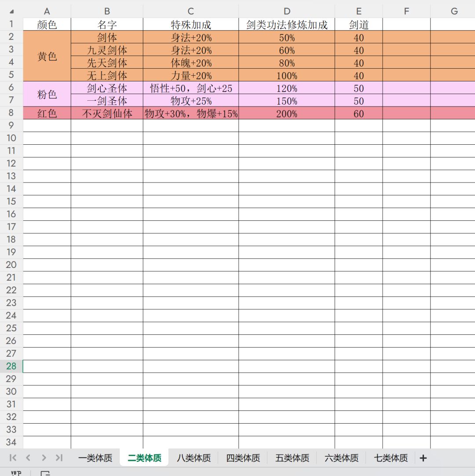Viewport: 475px width, 476px height.
Task: Switch to the 七类体质 sheet tab
Action: coord(391,458)
